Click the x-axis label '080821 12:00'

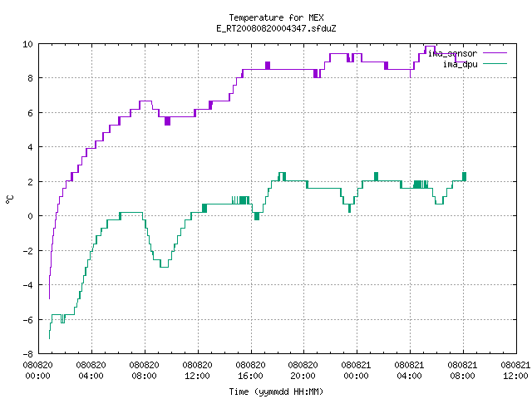click(x=515, y=371)
